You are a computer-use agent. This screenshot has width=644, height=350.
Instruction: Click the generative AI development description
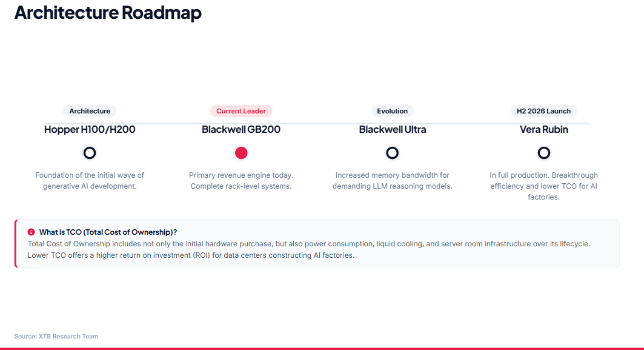[x=90, y=181]
